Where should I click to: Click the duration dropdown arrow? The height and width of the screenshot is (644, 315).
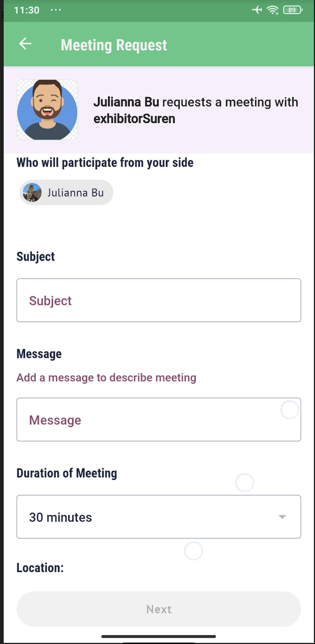282,517
